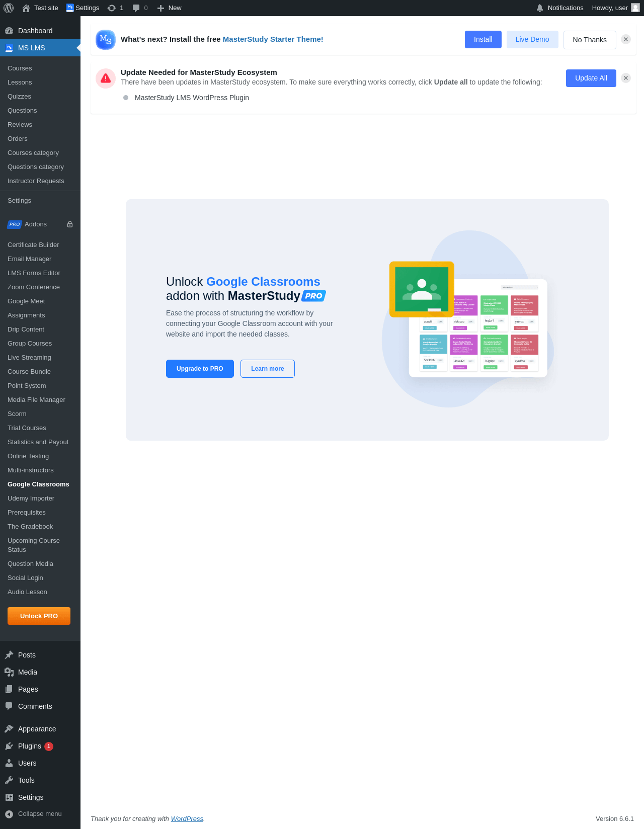Open MS LMS Settings in admin bar
Image resolution: width=644 pixels, height=829 pixels.
coord(83,8)
